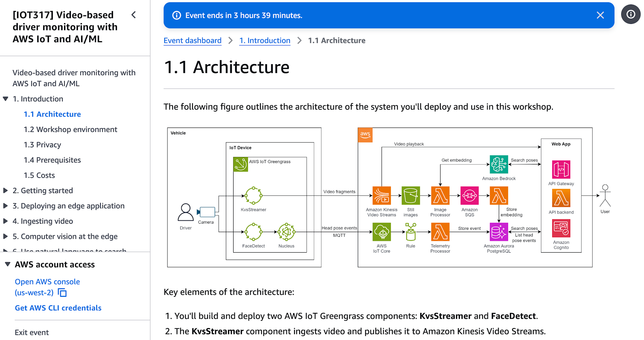644x340 pixels.
Task: Click the AWS IoT Core icon
Action: (382, 232)
